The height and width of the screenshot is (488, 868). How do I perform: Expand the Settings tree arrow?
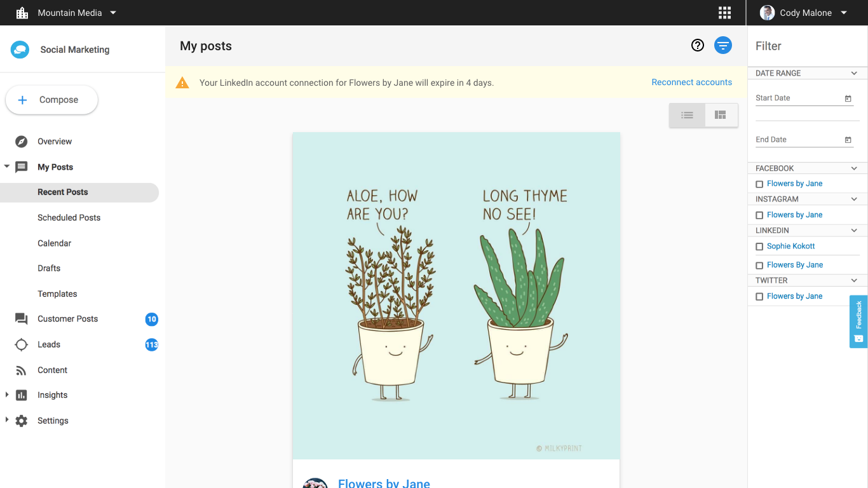click(x=7, y=420)
